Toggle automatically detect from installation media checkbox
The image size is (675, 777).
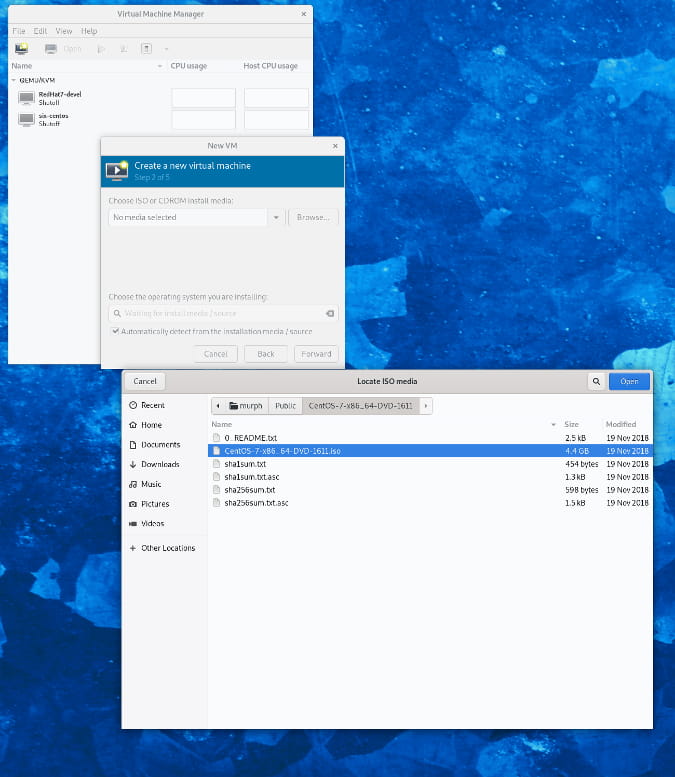[x=116, y=331]
